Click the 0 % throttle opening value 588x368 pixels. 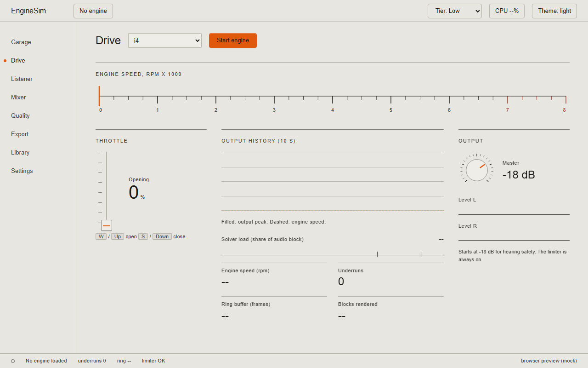136,192
